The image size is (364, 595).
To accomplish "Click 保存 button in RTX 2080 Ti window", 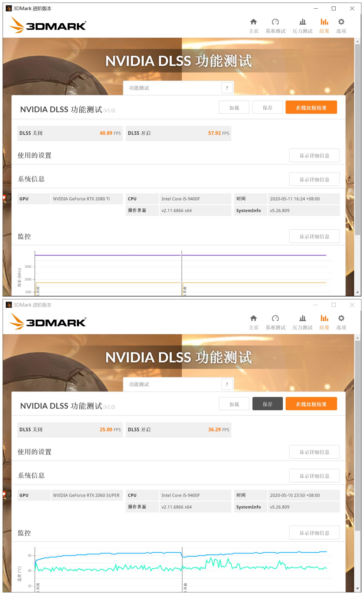I will coord(268,107).
